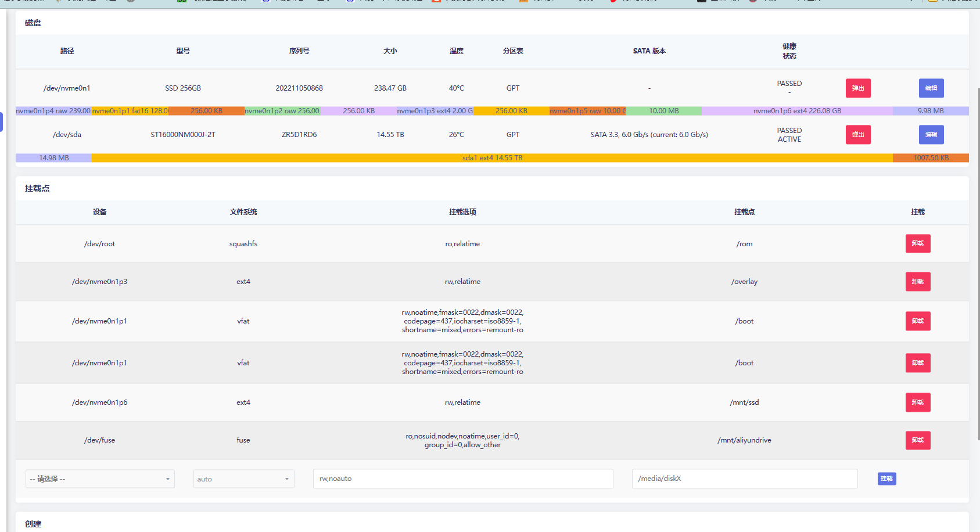Unmount the /mnt/aliyundrive fuse mount
Screen dimensions: 980x532
[x=917, y=440]
